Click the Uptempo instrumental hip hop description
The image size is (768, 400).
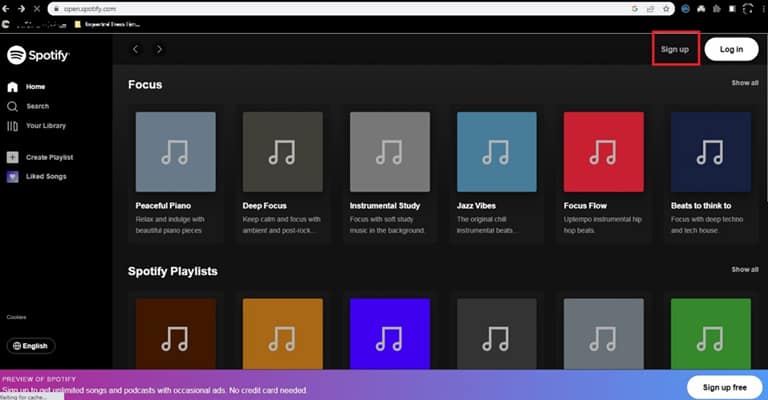[x=602, y=225]
